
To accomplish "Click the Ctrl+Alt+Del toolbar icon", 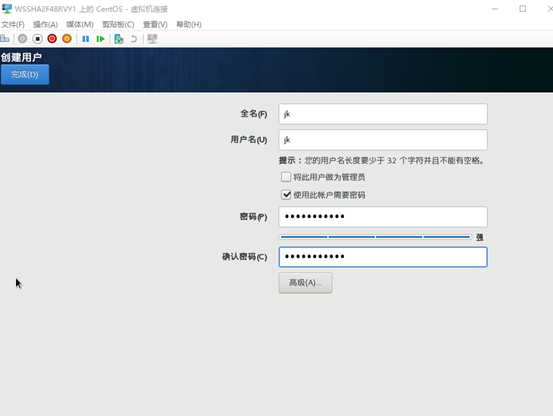I will [x=5, y=38].
